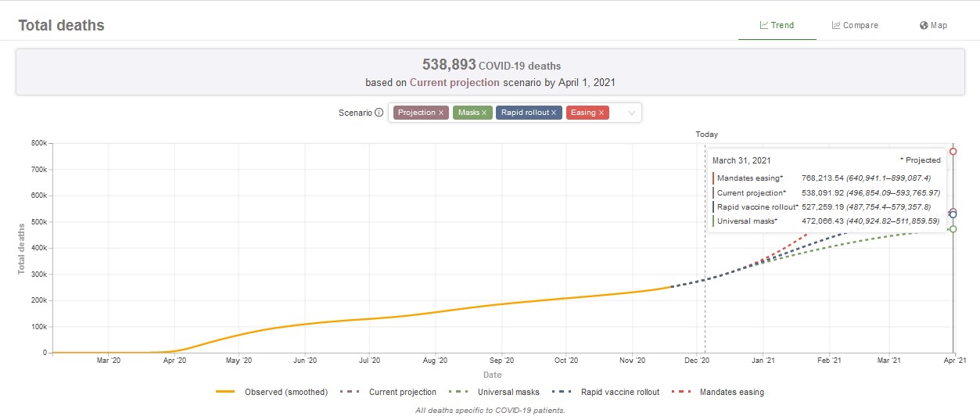Click the globe icon for Map
Image resolution: width=980 pixels, height=420 pixels.
coord(924,25)
